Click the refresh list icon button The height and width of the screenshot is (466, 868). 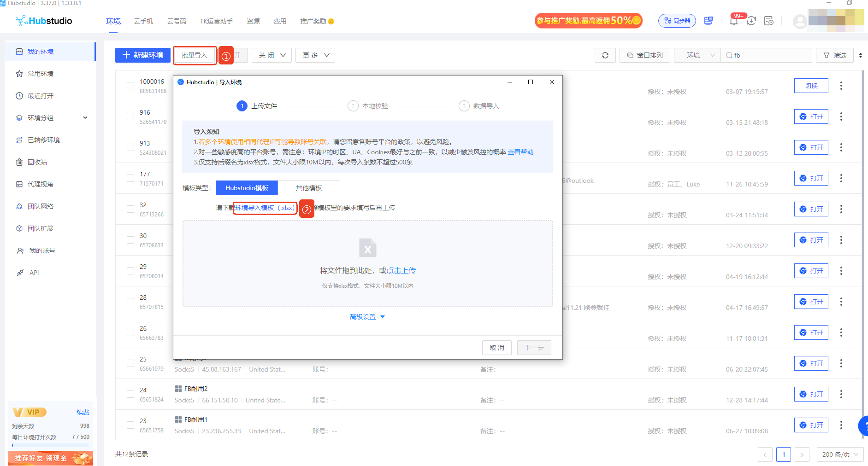(x=605, y=55)
